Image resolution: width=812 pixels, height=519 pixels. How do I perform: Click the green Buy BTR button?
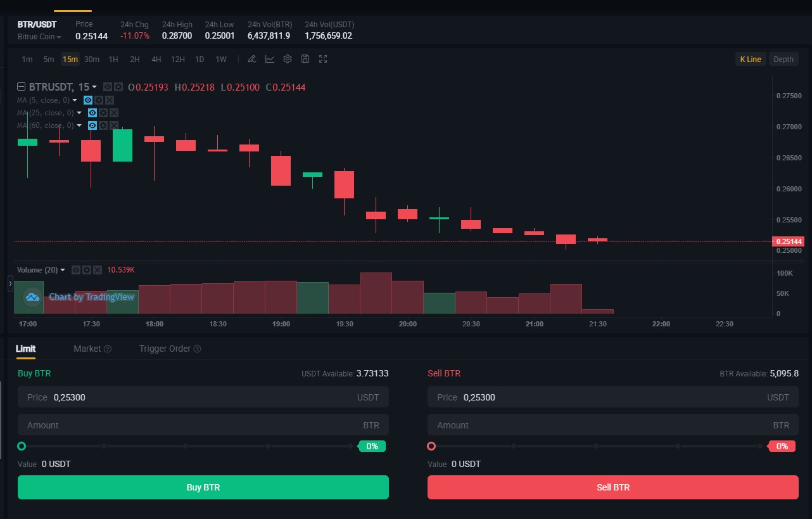tap(203, 487)
